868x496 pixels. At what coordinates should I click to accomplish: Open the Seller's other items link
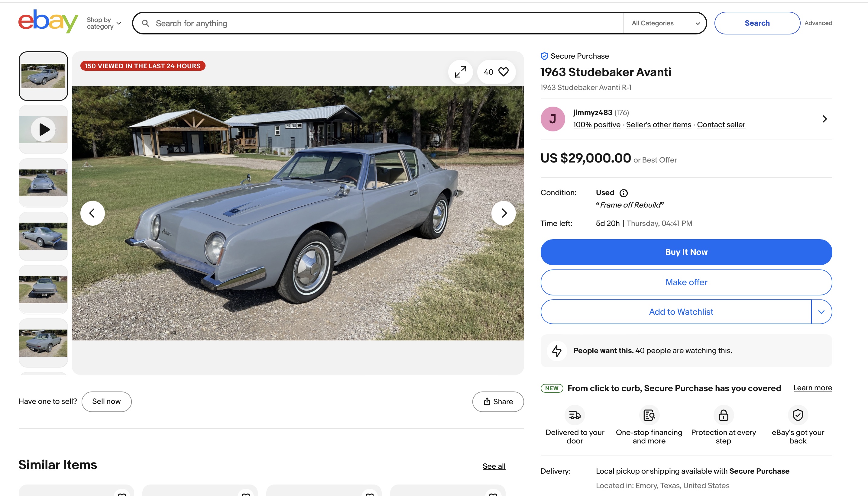659,125
